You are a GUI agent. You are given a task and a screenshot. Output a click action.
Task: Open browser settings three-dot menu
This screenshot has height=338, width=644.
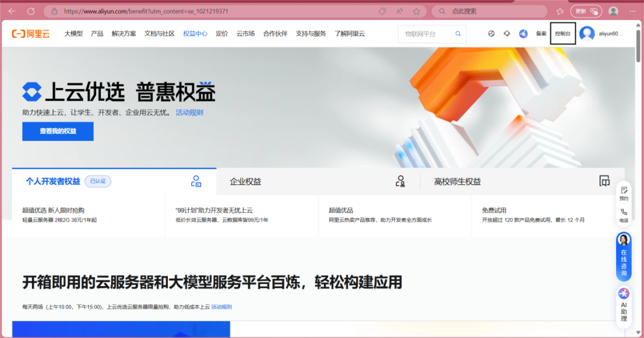633,11
